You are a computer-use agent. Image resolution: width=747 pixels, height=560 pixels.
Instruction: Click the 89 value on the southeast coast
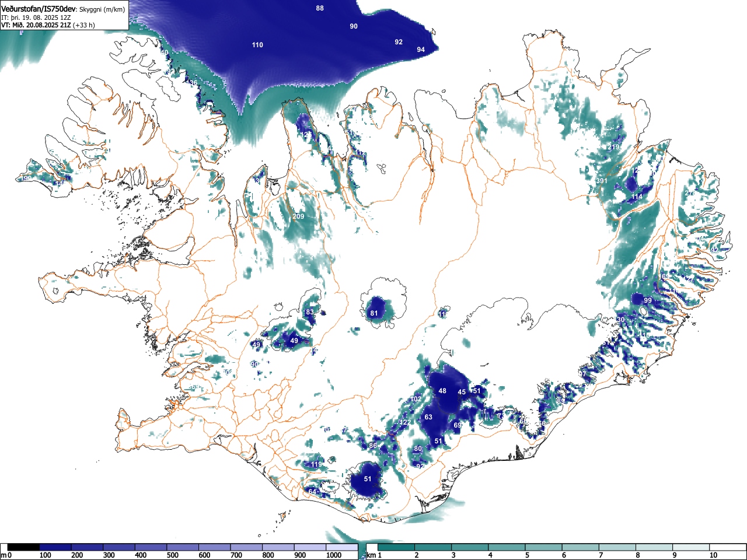click(561, 401)
